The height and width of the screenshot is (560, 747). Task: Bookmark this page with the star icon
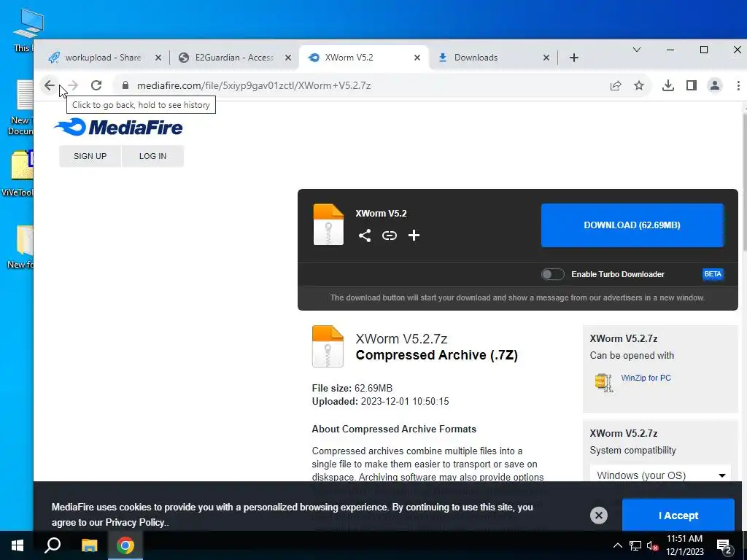point(639,85)
